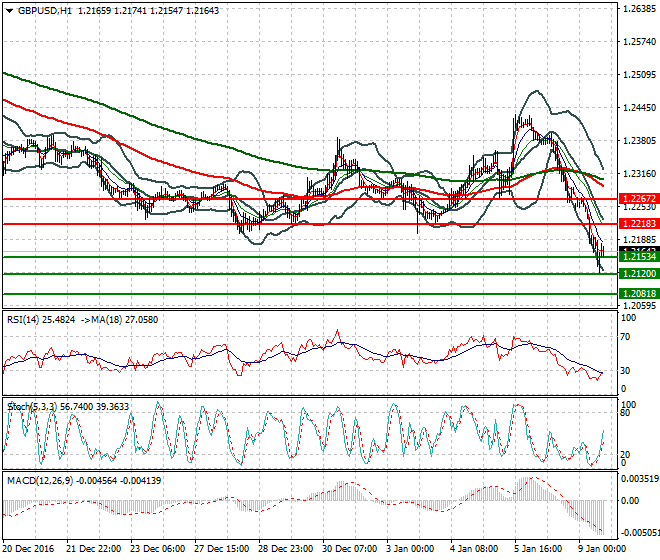This screenshot has width=660, height=560.
Task: Select the red 1.22183 price level label
Action: (637, 224)
